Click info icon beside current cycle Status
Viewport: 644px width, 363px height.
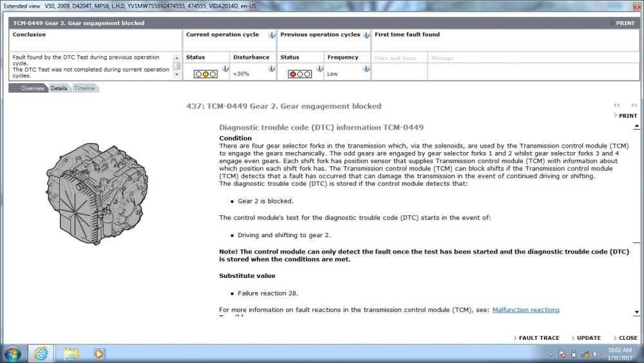coord(225,68)
